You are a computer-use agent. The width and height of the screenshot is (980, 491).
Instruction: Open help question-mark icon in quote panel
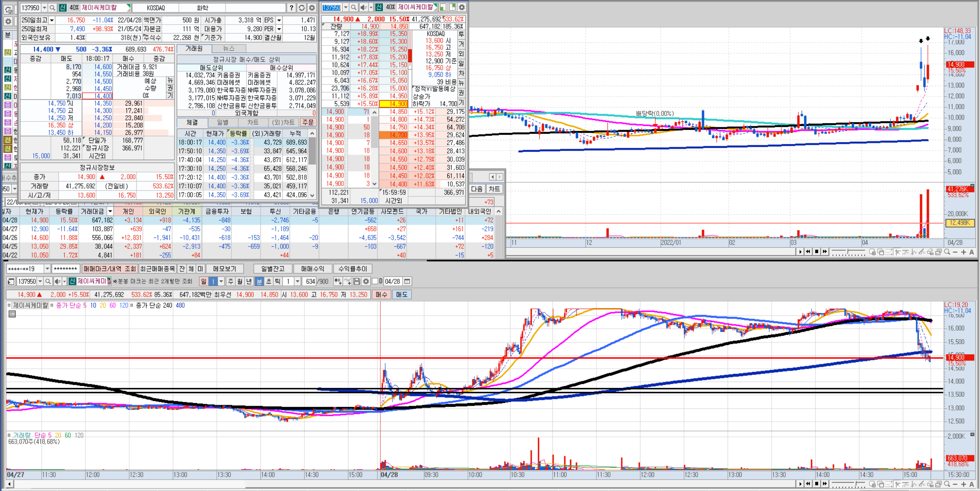click(291, 8)
